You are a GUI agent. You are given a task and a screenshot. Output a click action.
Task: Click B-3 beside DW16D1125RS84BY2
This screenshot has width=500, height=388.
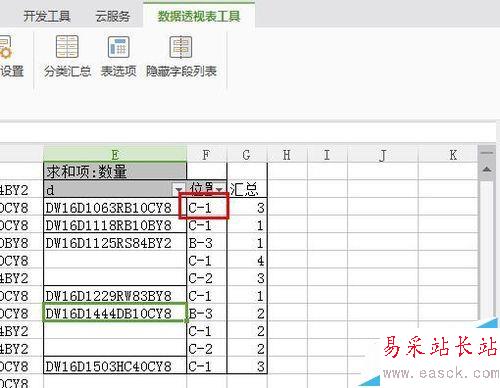click(207, 243)
